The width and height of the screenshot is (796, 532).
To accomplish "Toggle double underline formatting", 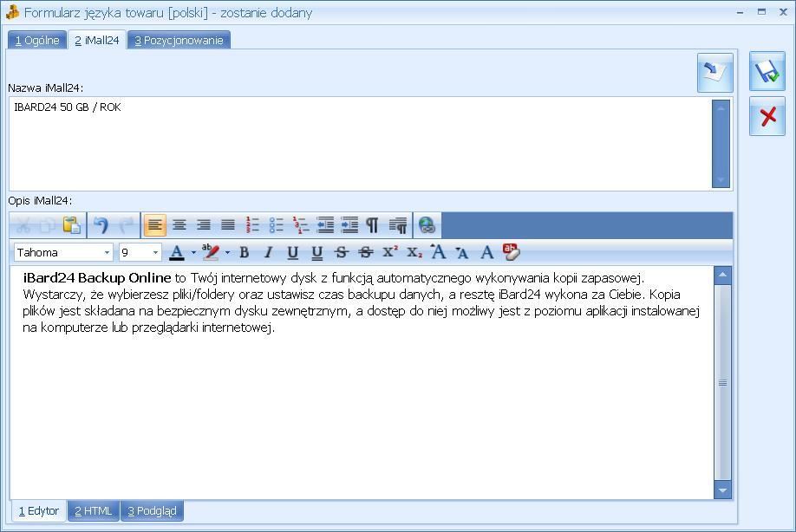I will (316, 252).
